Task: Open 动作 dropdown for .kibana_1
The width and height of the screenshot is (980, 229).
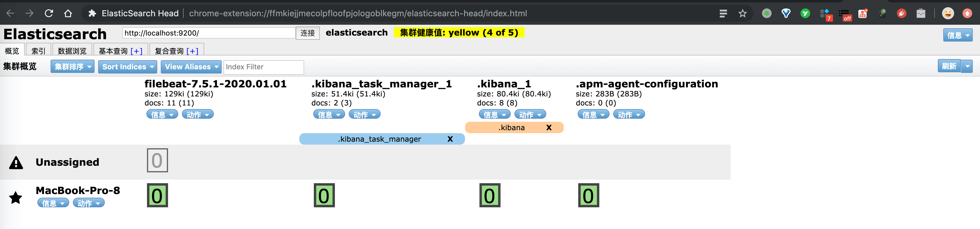Action: 530,114
